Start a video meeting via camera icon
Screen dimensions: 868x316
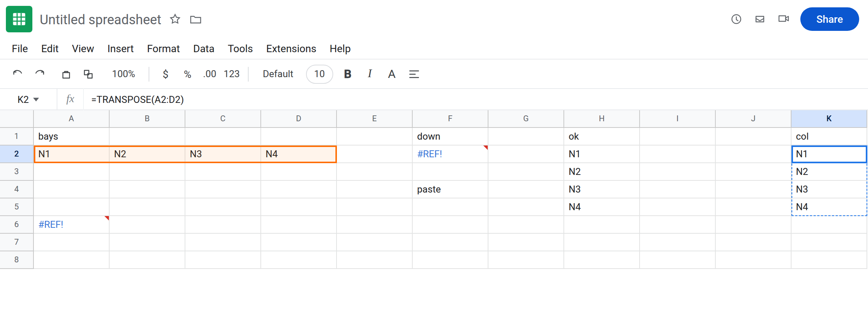point(784,19)
